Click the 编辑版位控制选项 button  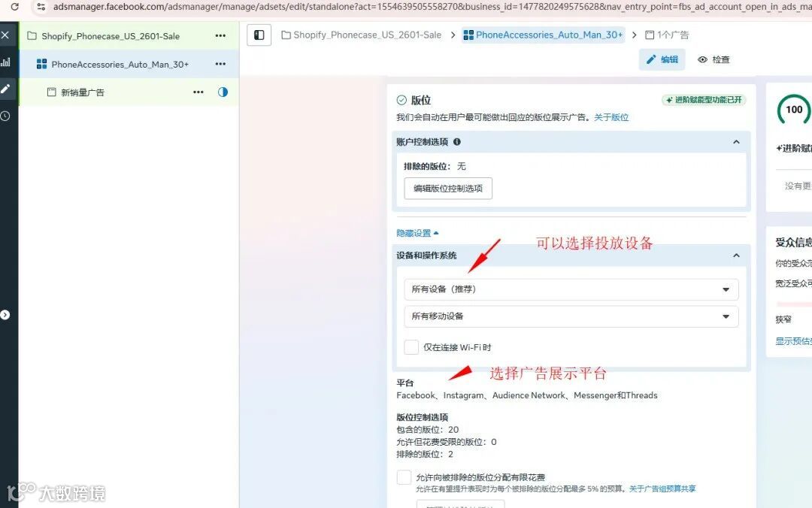448,189
